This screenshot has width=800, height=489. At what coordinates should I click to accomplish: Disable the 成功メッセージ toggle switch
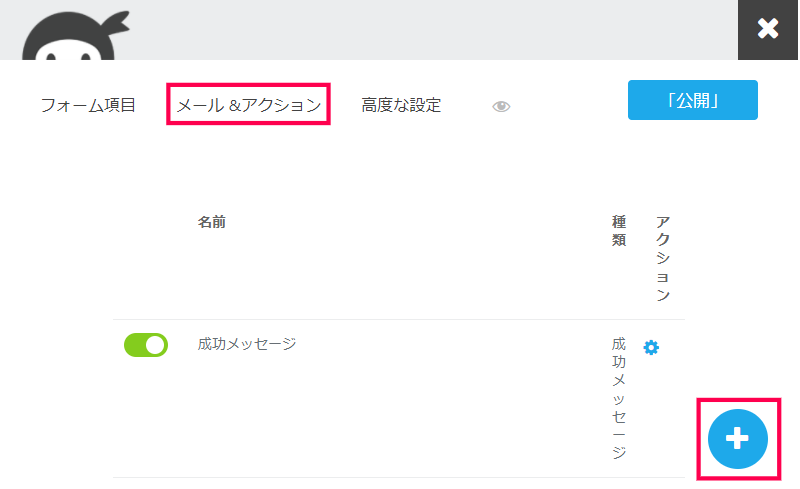146,345
